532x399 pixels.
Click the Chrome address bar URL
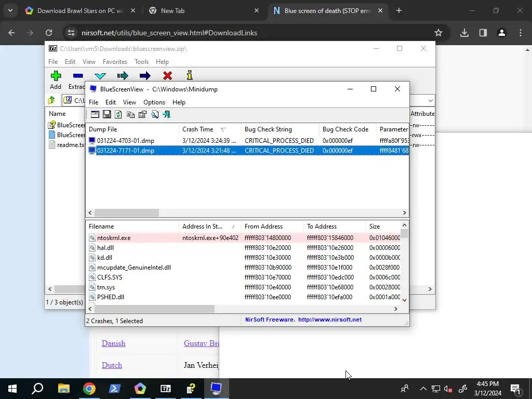click(x=169, y=33)
